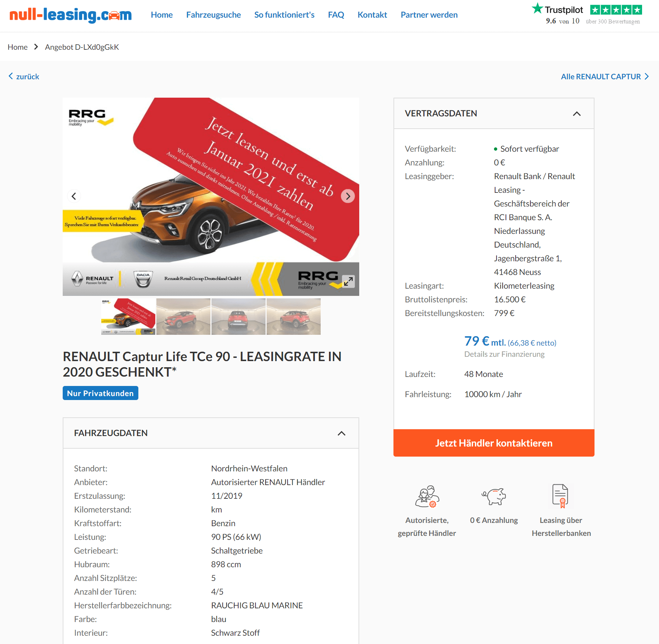Collapse the Fahrzeugdaten section
This screenshot has height=644, width=659.
pos(341,433)
